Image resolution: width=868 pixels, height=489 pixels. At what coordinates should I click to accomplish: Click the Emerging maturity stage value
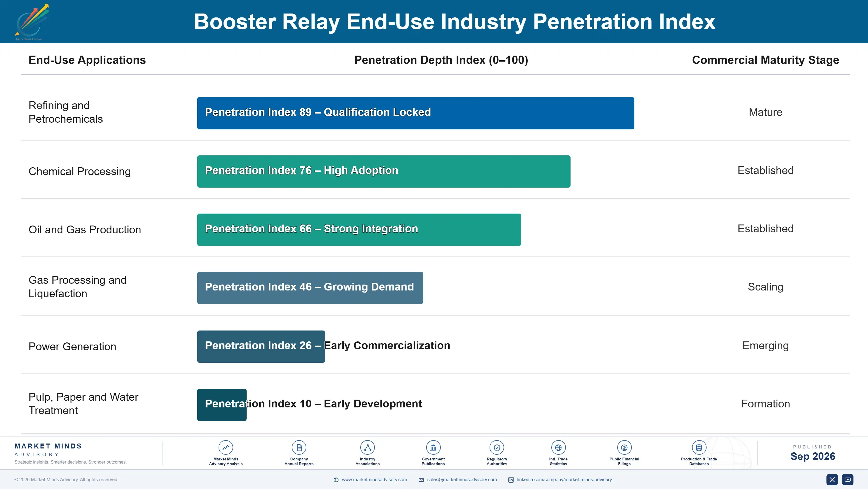(765, 346)
